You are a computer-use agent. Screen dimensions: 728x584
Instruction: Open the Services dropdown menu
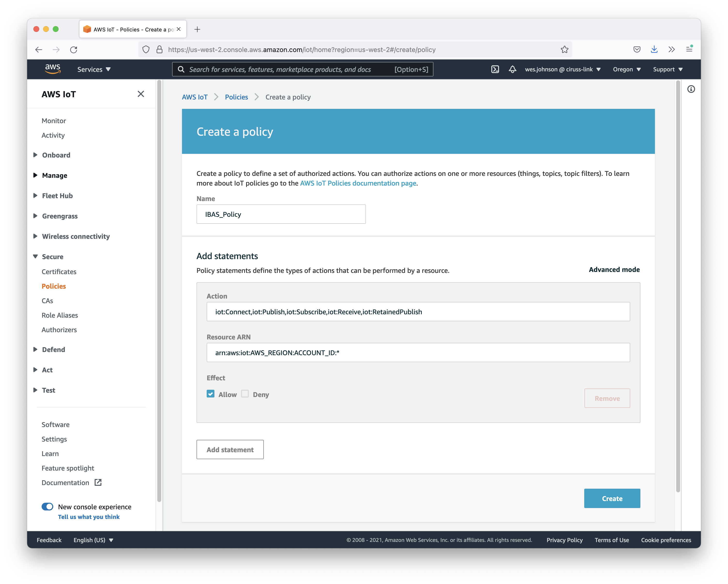pyautogui.click(x=94, y=69)
